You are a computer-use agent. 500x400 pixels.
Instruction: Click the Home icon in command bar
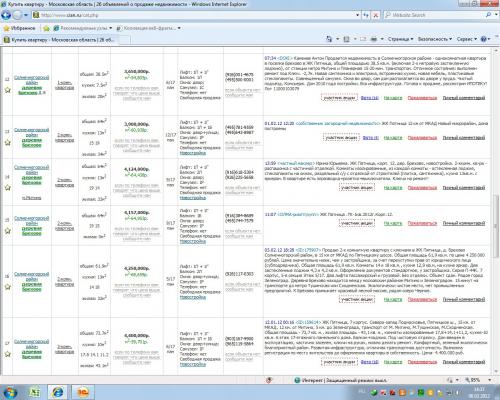click(329, 39)
